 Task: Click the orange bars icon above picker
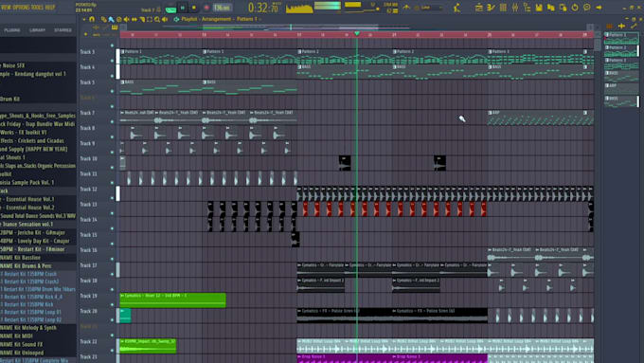click(610, 27)
